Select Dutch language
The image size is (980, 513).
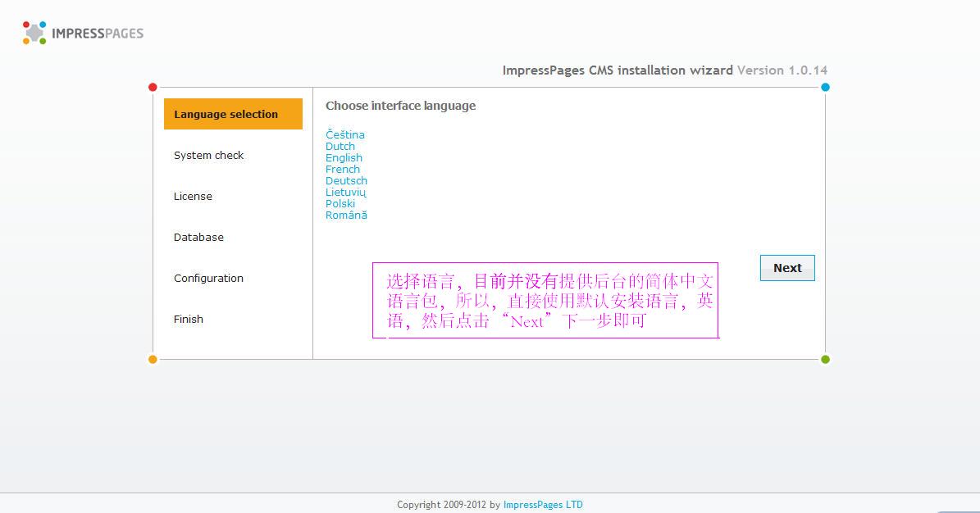click(x=340, y=146)
